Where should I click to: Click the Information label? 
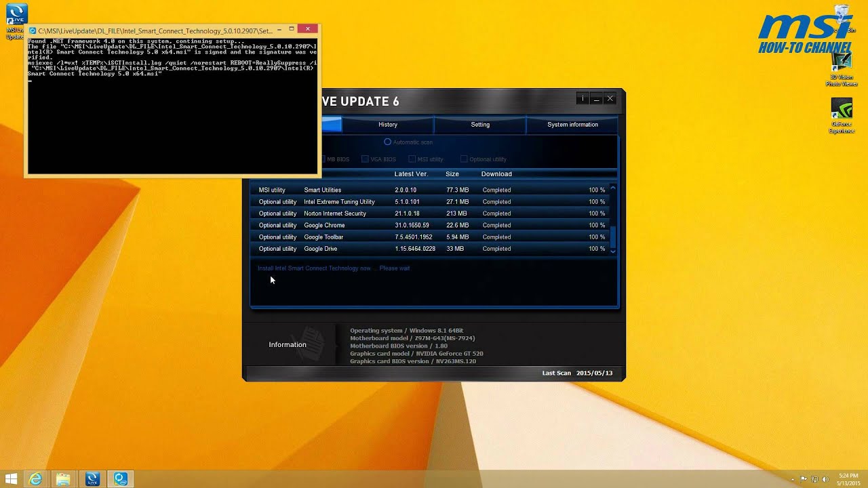(x=288, y=345)
